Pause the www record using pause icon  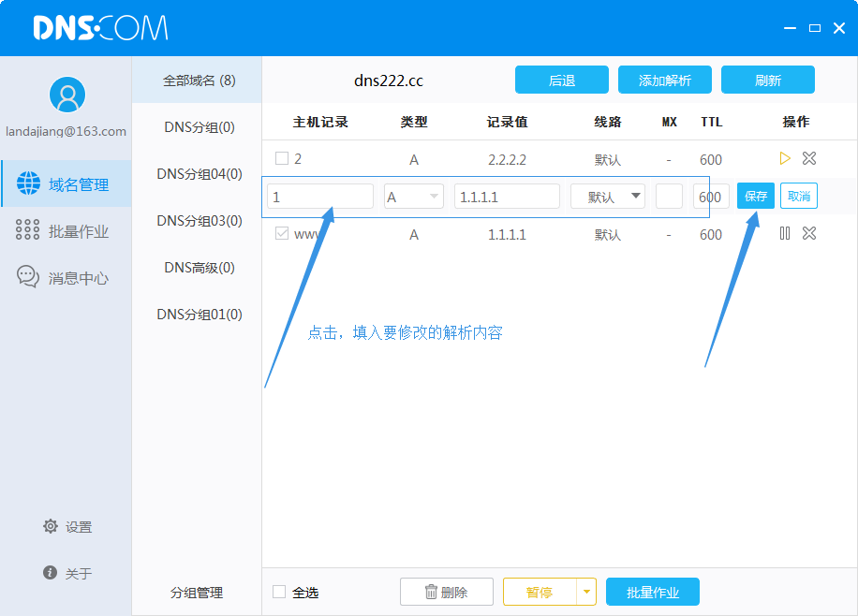pos(785,233)
